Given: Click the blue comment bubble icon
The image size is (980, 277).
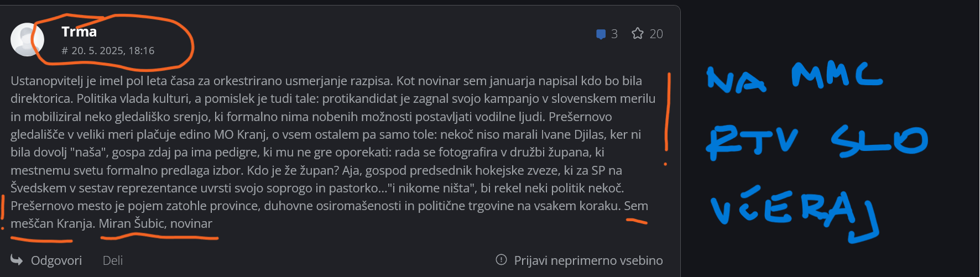Looking at the screenshot, I should click(601, 34).
